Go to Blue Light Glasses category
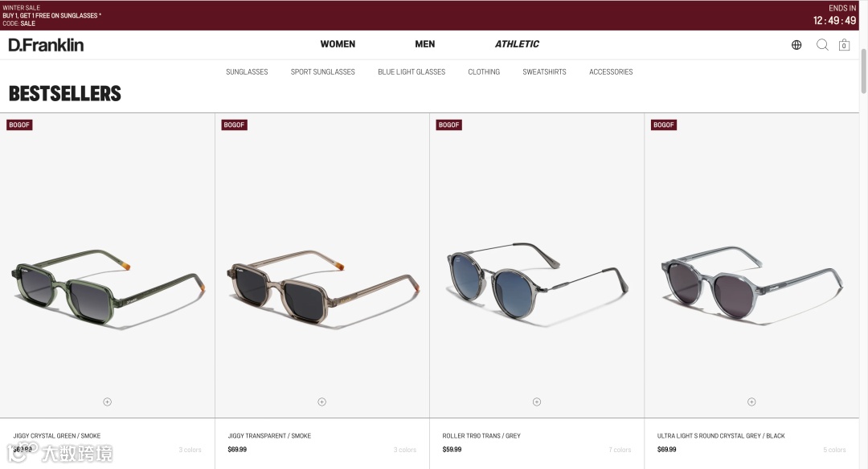The width and height of the screenshot is (868, 469). (x=411, y=72)
